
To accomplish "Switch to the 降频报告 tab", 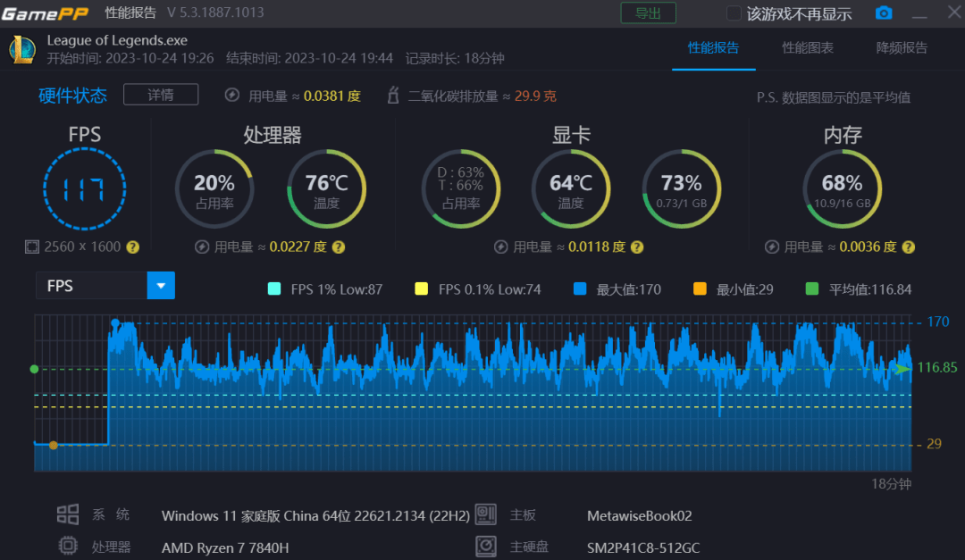I will 902,48.
